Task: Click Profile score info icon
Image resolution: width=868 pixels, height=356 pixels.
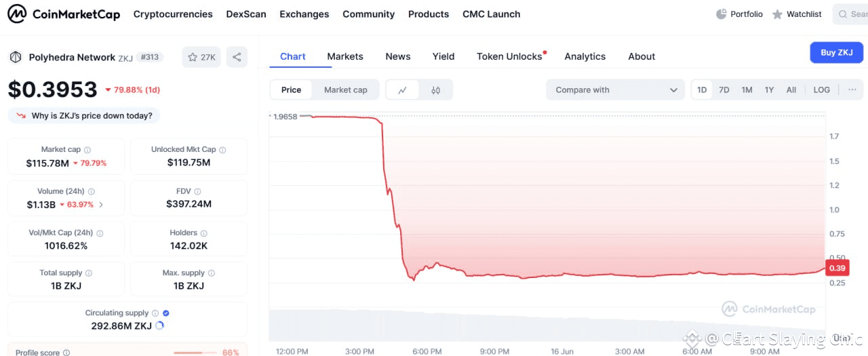Action: (66, 353)
